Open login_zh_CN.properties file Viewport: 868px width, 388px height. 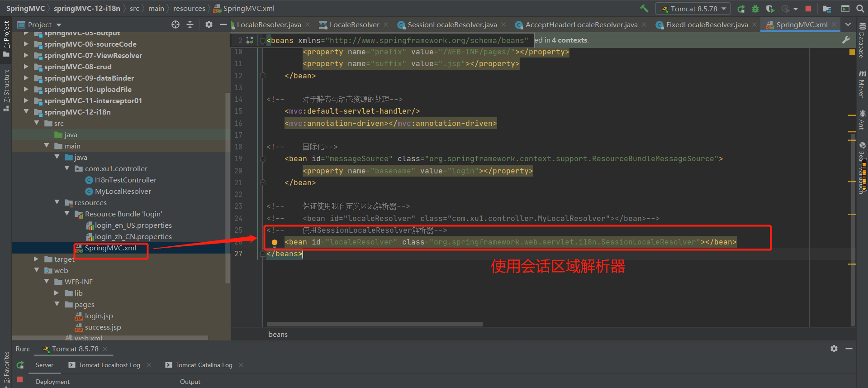(133, 236)
